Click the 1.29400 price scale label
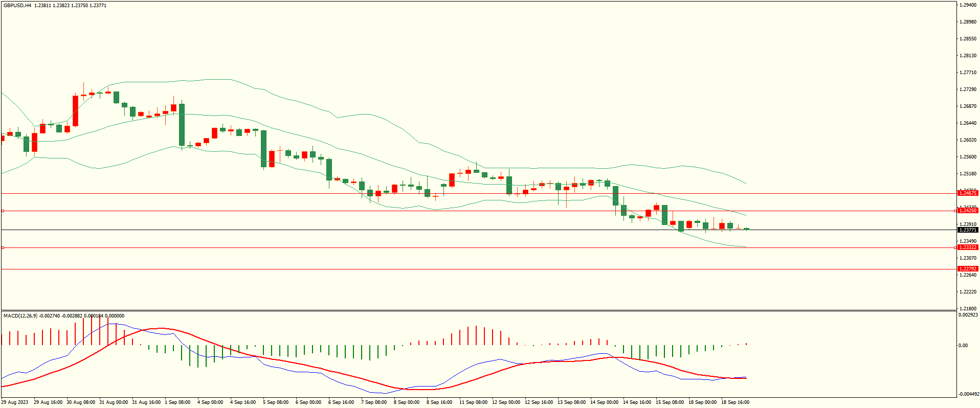980x408 pixels. (968, 5)
